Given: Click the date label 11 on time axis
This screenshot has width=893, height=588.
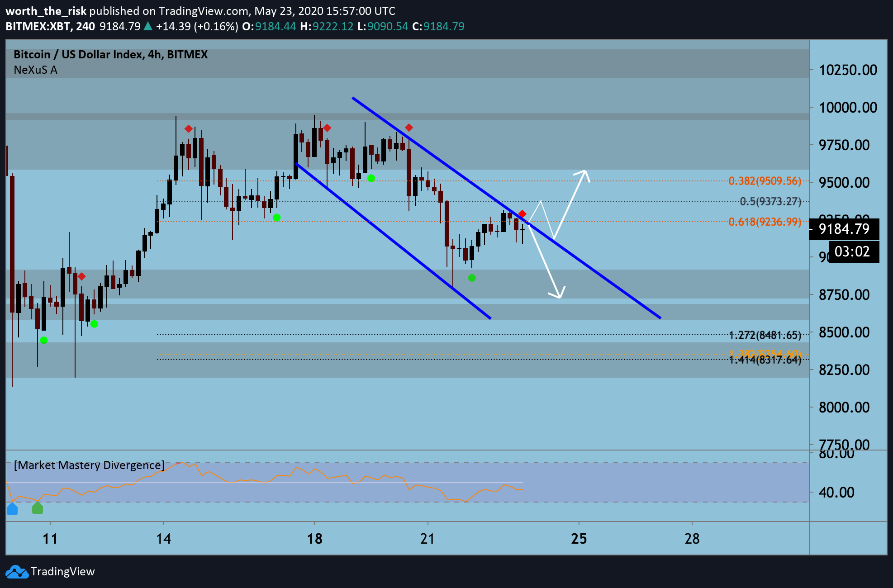Looking at the screenshot, I should click(50, 539).
